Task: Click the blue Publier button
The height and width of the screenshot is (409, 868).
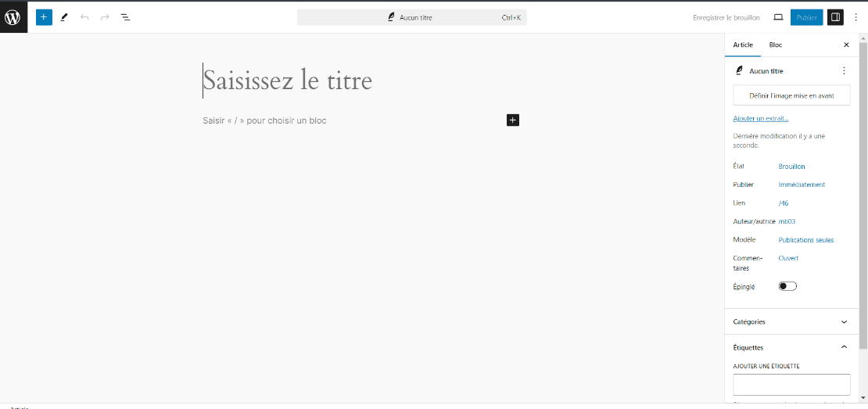Action: click(x=806, y=17)
